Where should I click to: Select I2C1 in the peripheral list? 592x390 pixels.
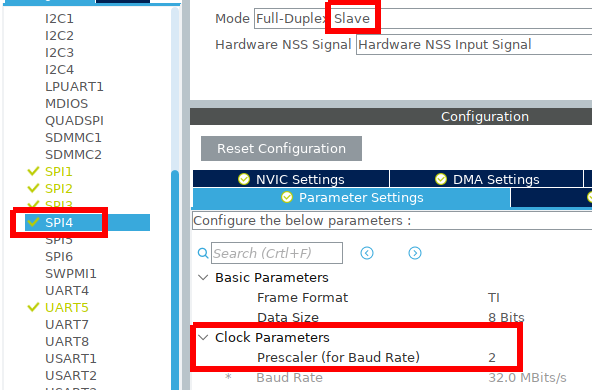click(x=59, y=18)
